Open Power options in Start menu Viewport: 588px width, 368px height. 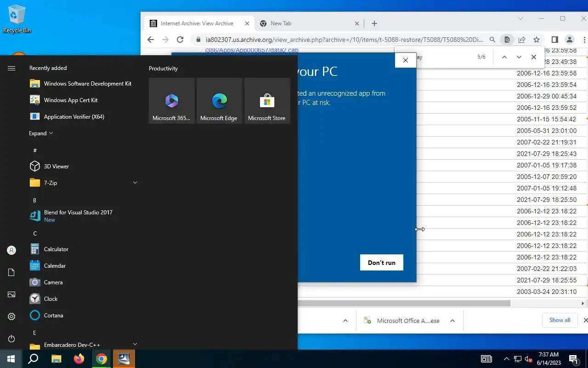(11, 339)
